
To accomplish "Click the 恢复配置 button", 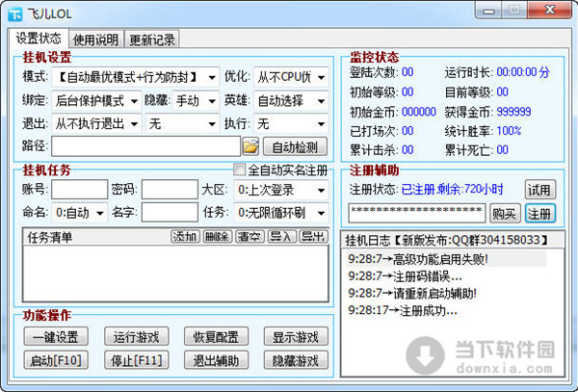I will 217,336.
